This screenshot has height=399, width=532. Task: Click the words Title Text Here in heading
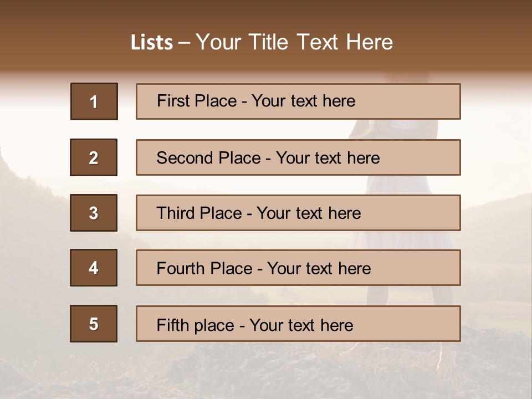321,42
